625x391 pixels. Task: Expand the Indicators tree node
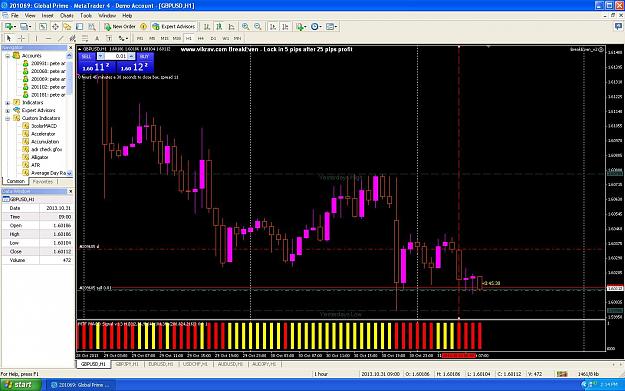(x=7, y=103)
